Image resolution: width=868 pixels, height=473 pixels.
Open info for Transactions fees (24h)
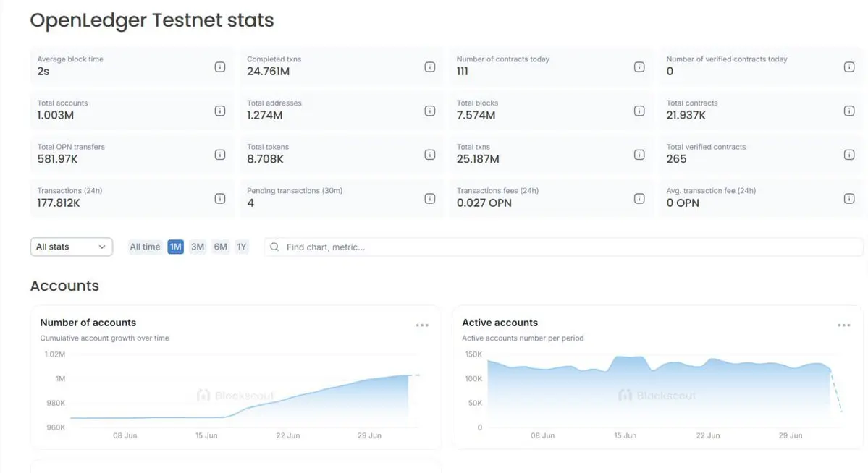coord(639,198)
